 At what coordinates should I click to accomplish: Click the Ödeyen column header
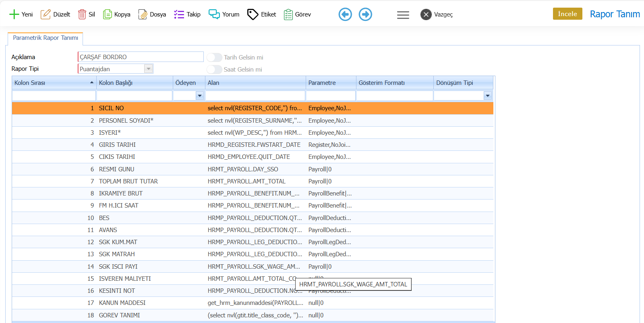pos(189,83)
